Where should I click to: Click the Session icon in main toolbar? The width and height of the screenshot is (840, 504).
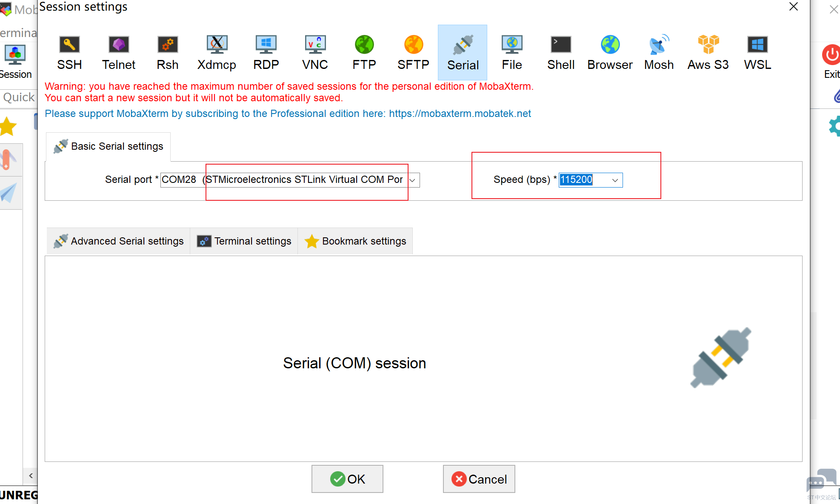pyautogui.click(x=15, y=62)
